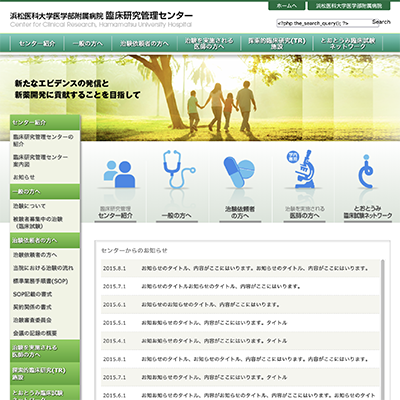This screenshot has height=400, width=400.
Task: Click the microscope icon for 医師の方へ
Action: click(x=301, y=169)
